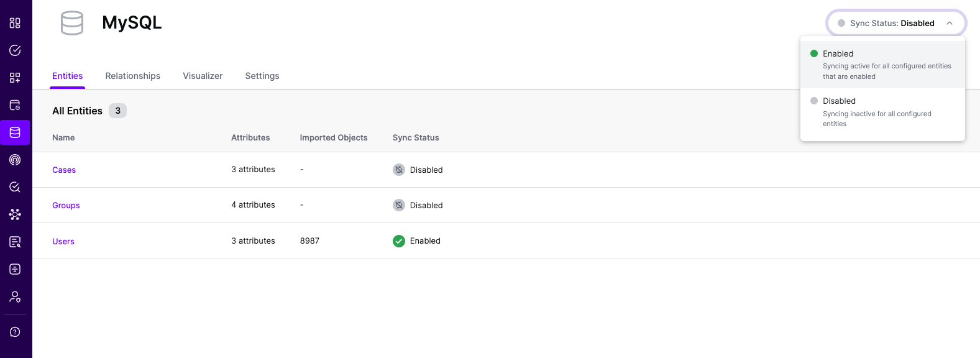Open the concentric target sidebar icon
The image size is (980, 358).
pos(15,160)
